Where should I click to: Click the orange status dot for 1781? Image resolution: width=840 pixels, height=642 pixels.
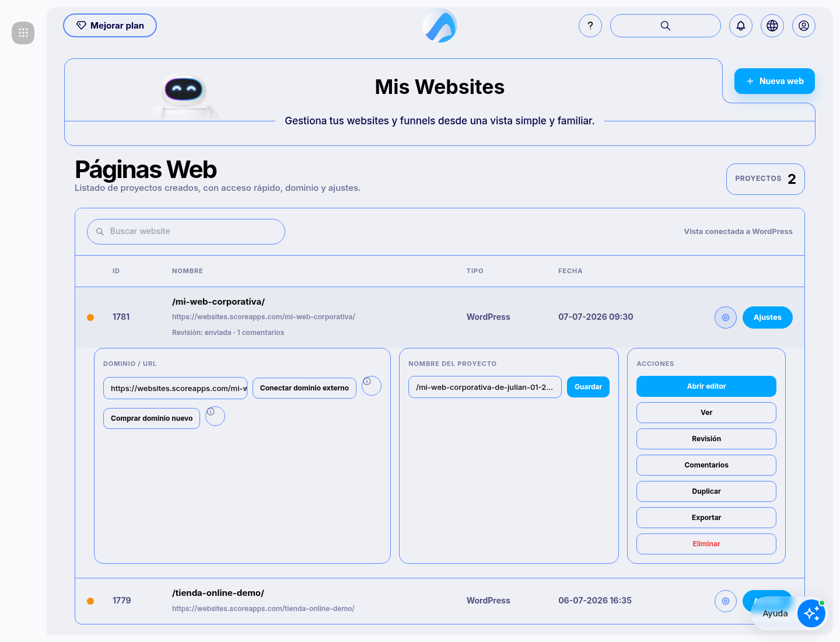click(x=90, y=317)
